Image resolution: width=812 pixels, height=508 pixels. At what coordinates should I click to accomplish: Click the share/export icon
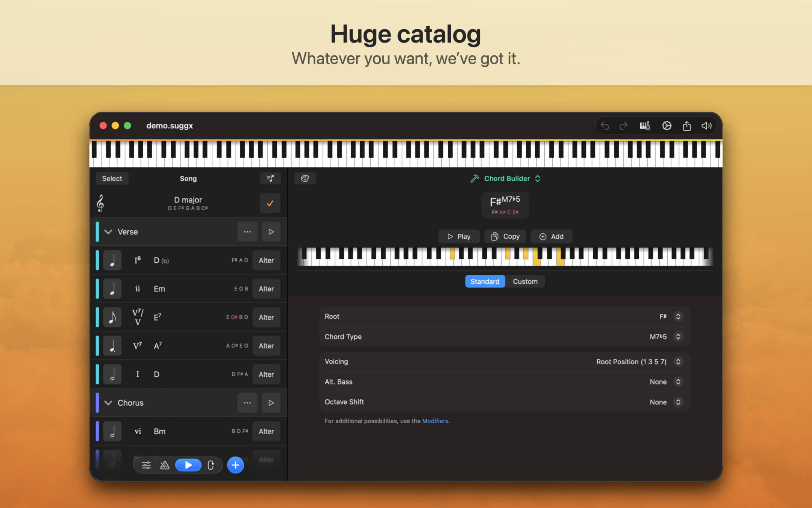click(x=686, y=126)
